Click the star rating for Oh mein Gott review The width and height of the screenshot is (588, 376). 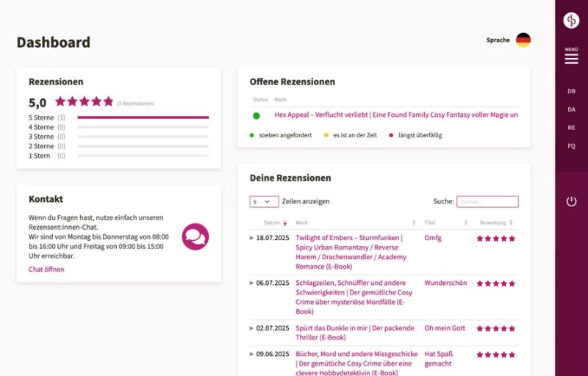click(495, 329)
